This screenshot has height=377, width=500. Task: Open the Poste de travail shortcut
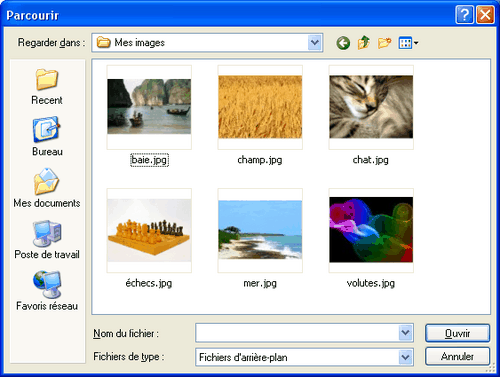click(x=47, y=240)
